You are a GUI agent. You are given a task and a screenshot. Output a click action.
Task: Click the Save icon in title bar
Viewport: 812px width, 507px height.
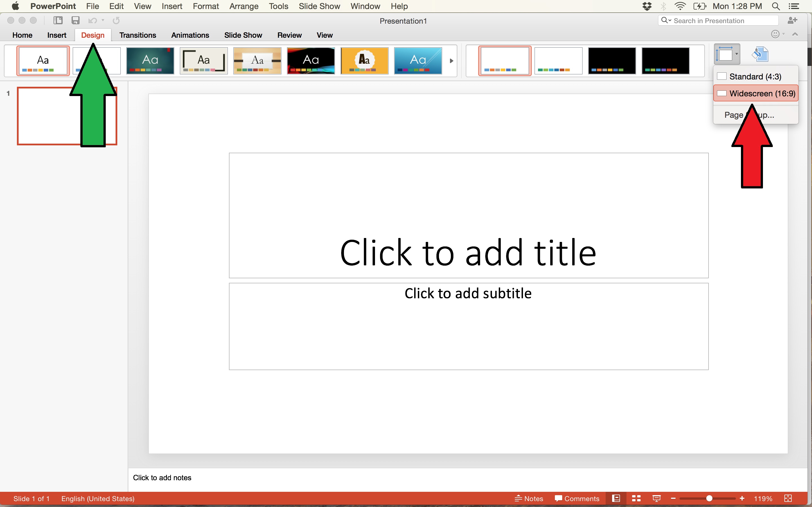tap(76, 21)
